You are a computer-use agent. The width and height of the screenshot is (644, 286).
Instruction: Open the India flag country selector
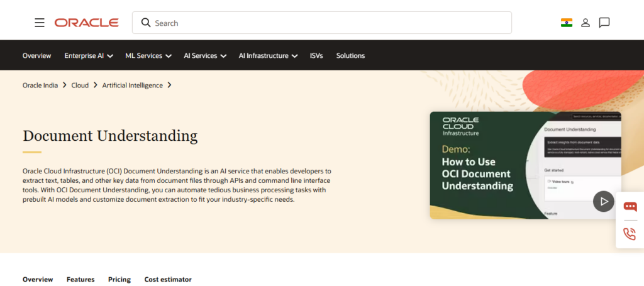[567, 23]
